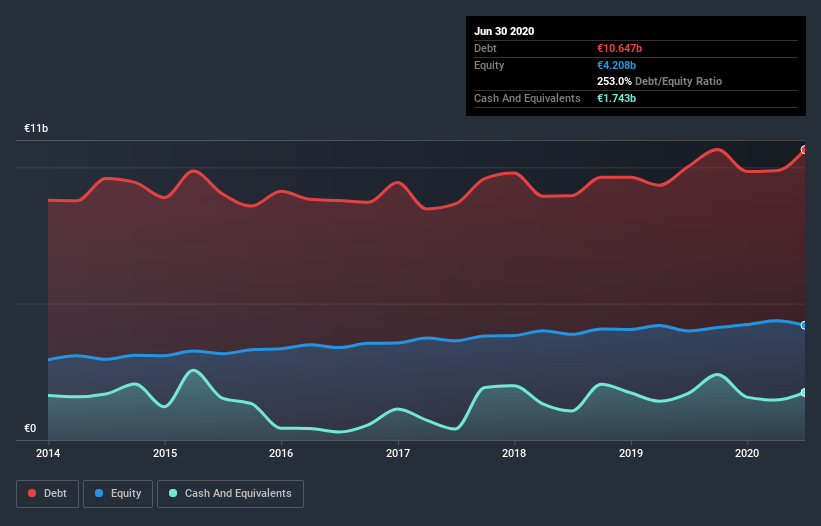
Task: Toggle the Equity legend button
Action: [x=118, y=494]
